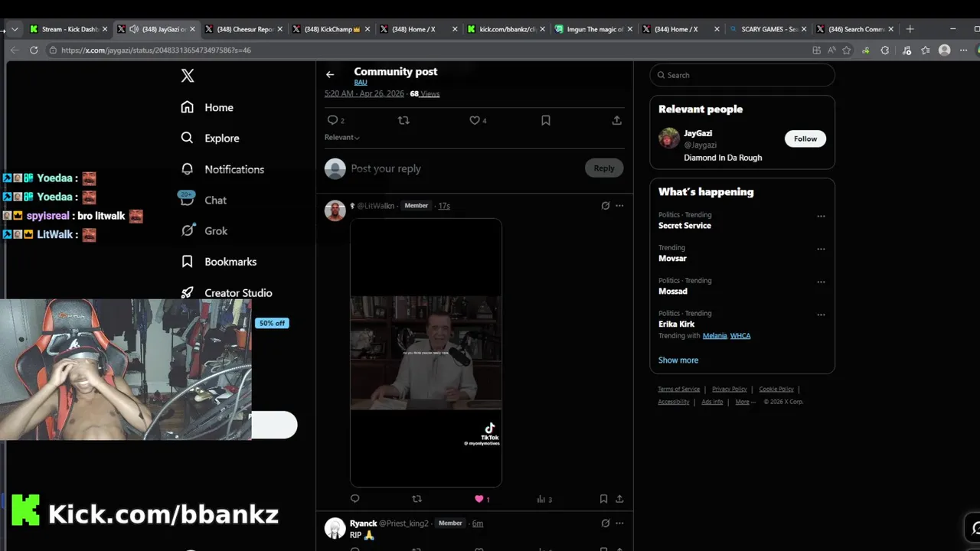Open the more menu on Ryanck's reply
This screenshot has height=551, width=980.
[x=619, y=523]
